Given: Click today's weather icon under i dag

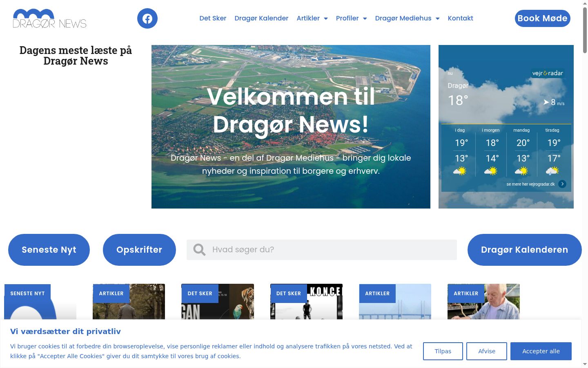Looking at the screenshot, I should [460, 171].
